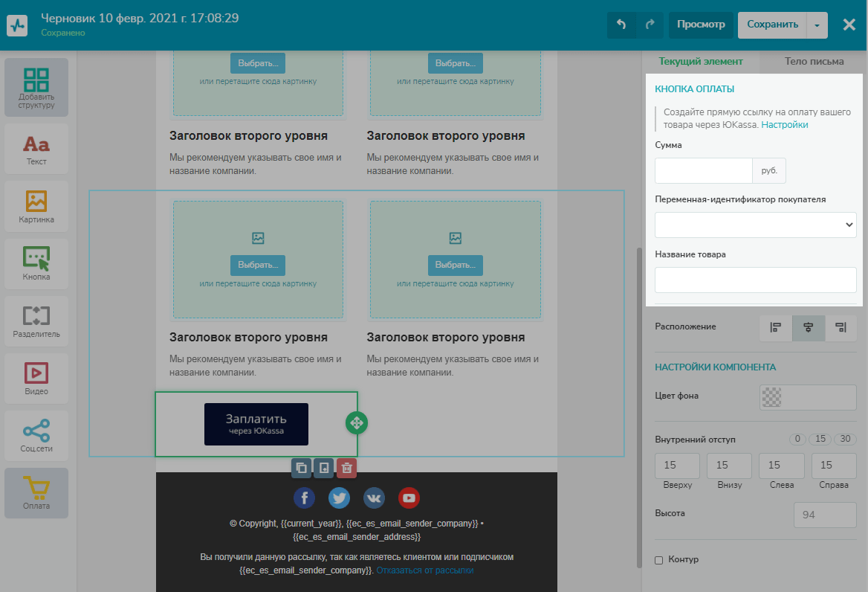Select the Видео block tool
868x592 pixels.
pos(36,379)
